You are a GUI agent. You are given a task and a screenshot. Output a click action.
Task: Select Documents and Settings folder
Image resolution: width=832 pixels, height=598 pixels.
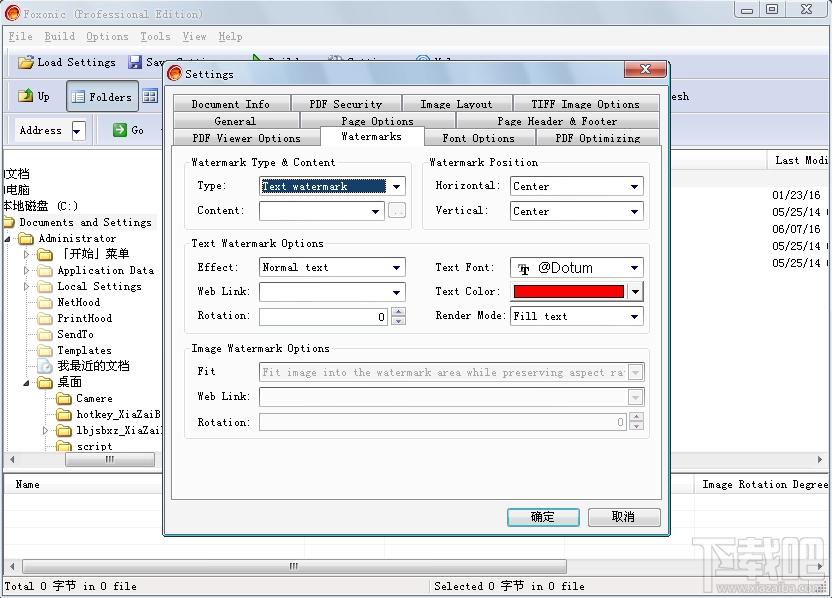tap(85, 222)
